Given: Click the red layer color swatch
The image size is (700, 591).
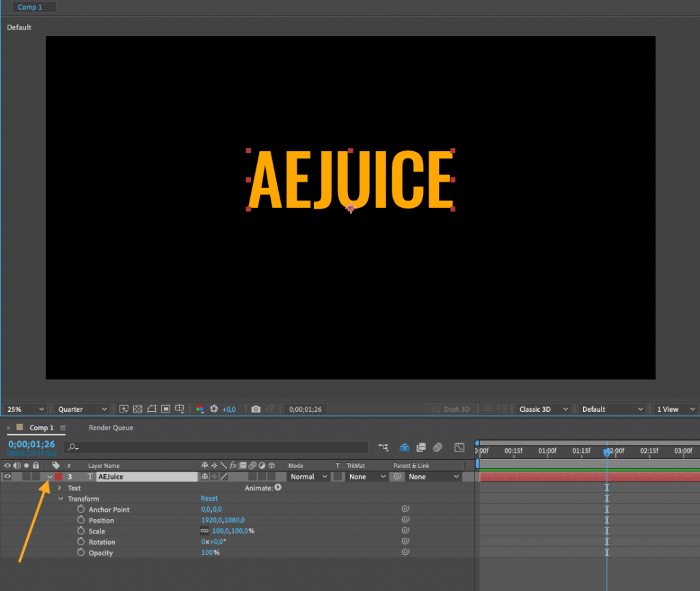Looking at the screenshot, I should point(58,476).
